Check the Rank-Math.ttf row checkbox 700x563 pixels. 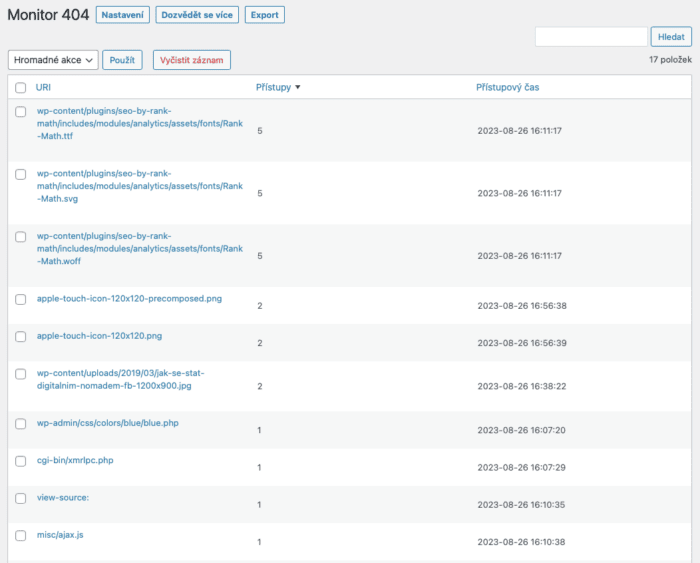pos(21,112)
